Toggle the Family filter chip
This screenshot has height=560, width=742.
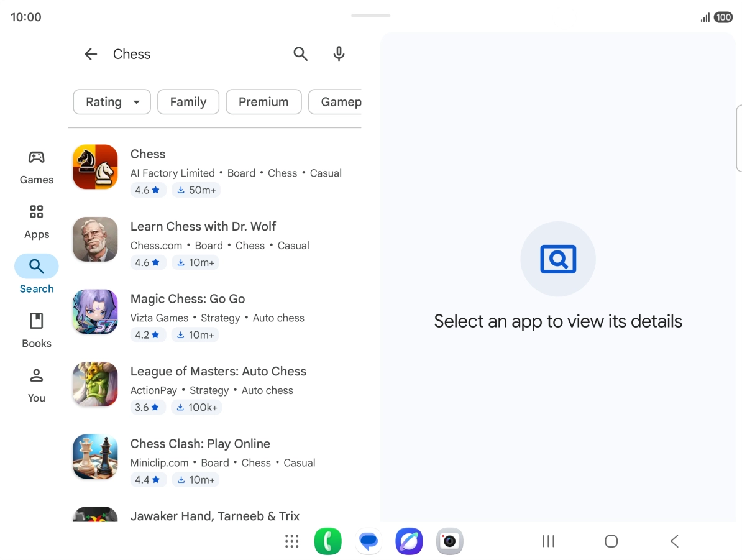point(188,102)
